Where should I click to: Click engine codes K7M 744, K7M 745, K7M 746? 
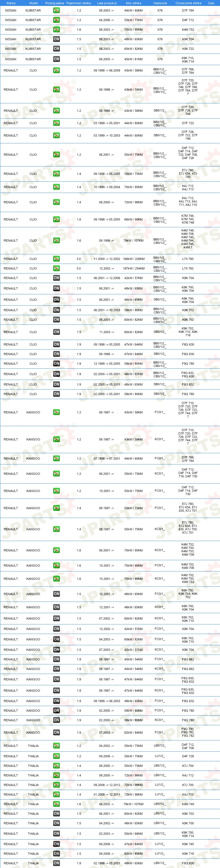pos(188,219)
